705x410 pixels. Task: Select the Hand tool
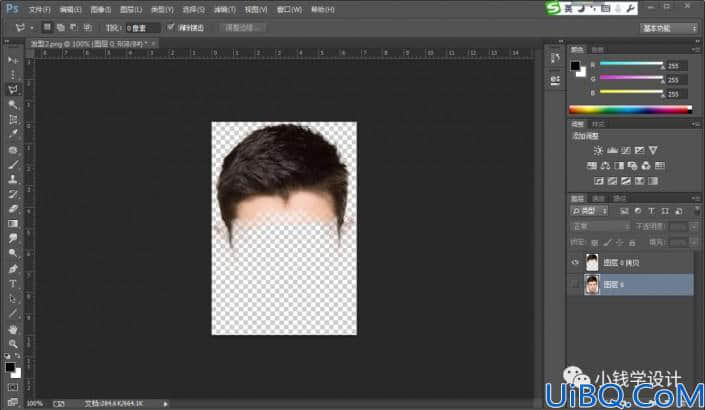pos(13,329)
